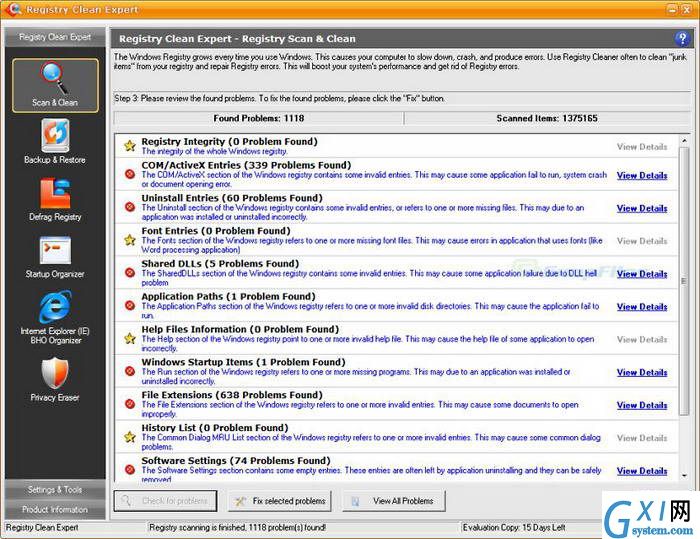Click red error icon for Application Paths

coord(130,305)
